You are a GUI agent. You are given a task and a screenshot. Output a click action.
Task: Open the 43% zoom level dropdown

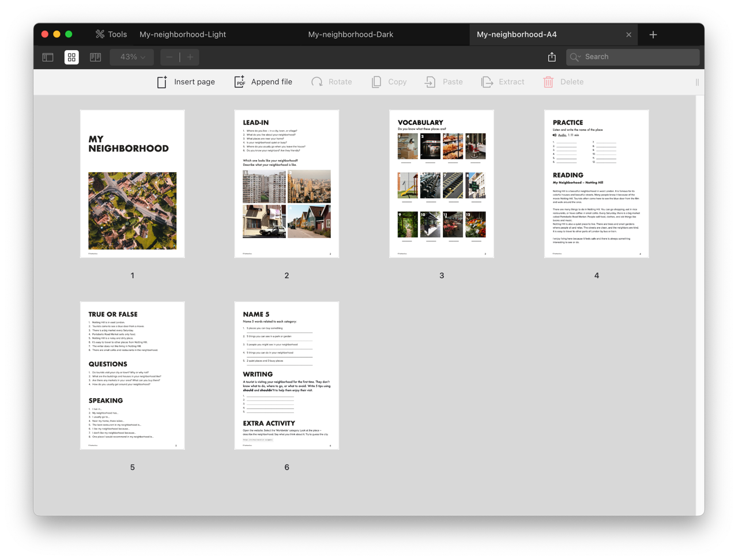tap(131, 57)
